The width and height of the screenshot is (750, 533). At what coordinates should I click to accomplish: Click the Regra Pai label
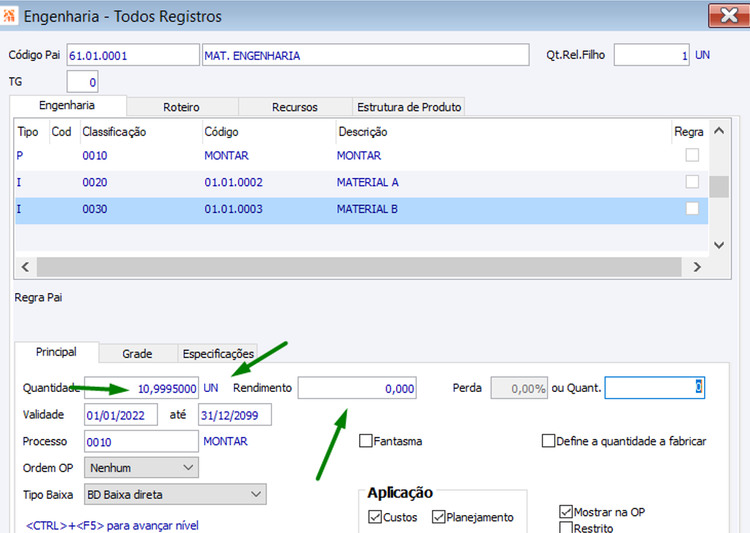[x=38, y=298]
